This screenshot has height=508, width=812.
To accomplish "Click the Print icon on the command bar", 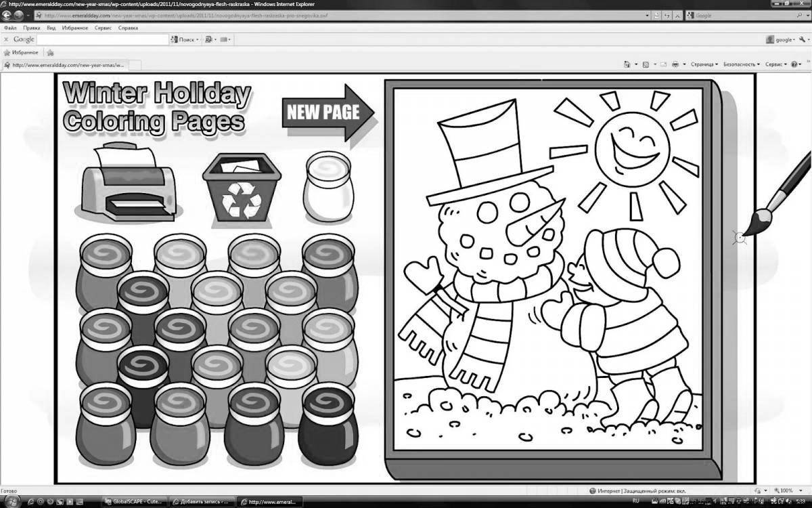I will pyautogui.click(x=675, y=63).
